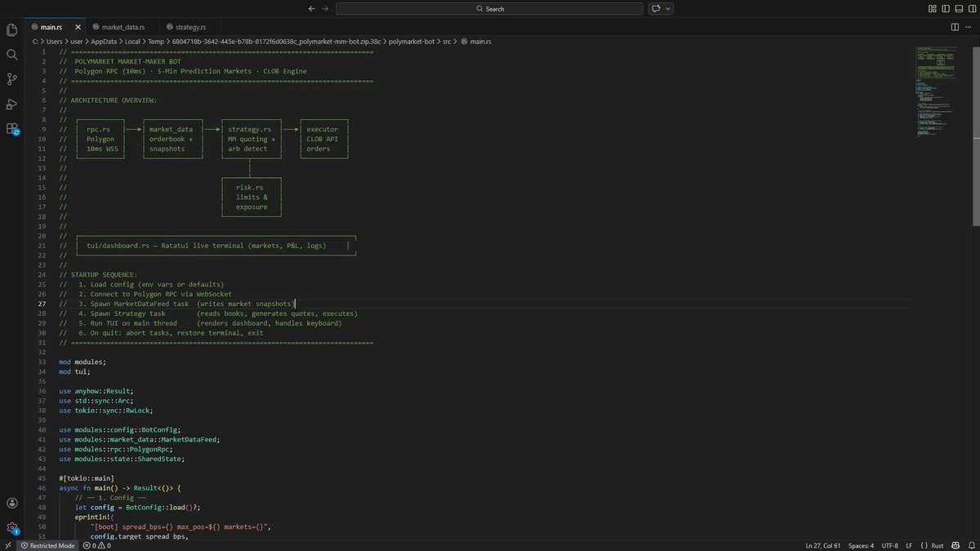Click the 'AppData' breadcrumb segment
This screenshot has height=551, width=980.
point(103,41)
